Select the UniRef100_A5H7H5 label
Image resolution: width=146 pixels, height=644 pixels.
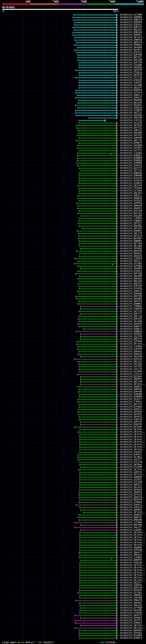pyautogui.click(x=131, y=118)
